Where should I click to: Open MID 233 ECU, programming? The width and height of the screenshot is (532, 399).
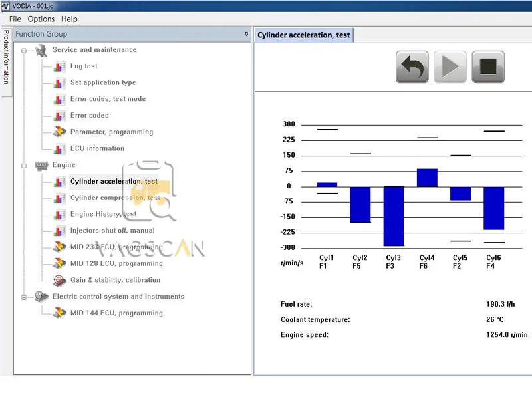tap(116, 247)
